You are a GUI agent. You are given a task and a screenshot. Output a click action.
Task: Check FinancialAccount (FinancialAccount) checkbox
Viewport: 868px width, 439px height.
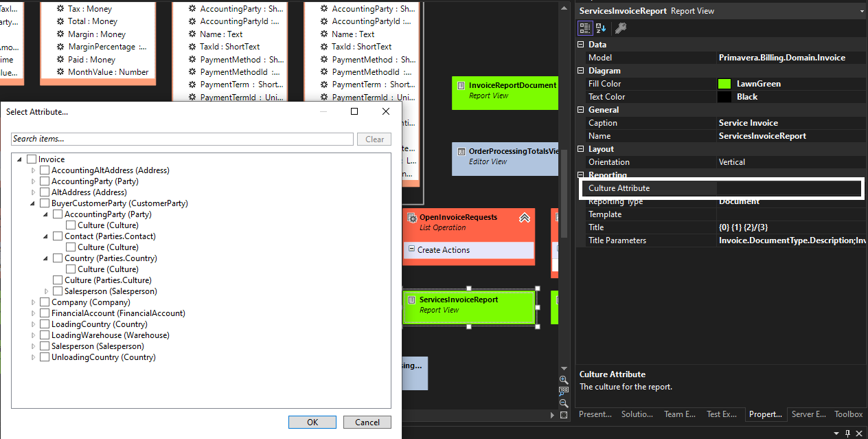[45, 313]
